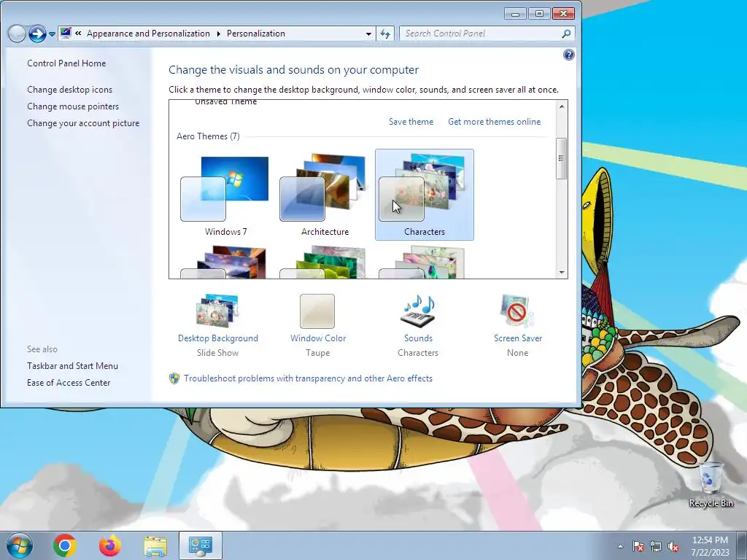
Task: Click the muted volume tray icon
Action: [673, 546]
